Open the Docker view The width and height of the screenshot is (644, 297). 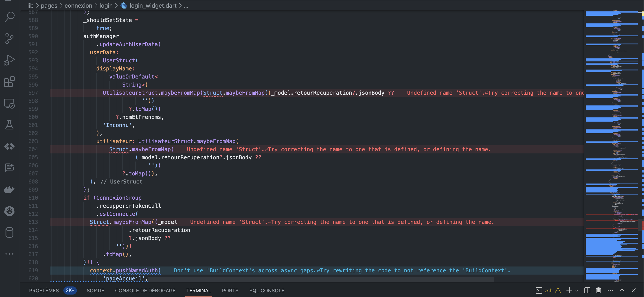[x=9, y=189]
